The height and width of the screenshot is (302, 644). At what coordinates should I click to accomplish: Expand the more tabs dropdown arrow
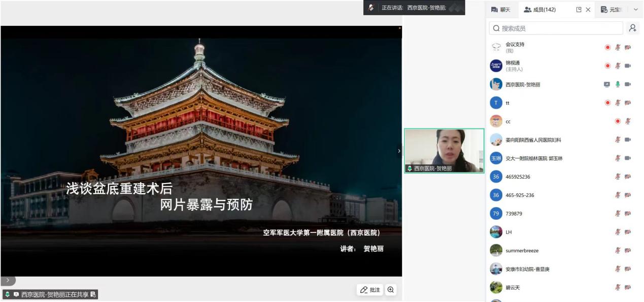click(635, 10)
